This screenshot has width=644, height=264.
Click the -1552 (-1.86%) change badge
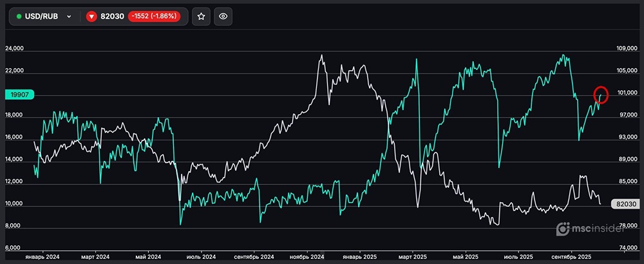pyautogui.click(x=154, y=17)
